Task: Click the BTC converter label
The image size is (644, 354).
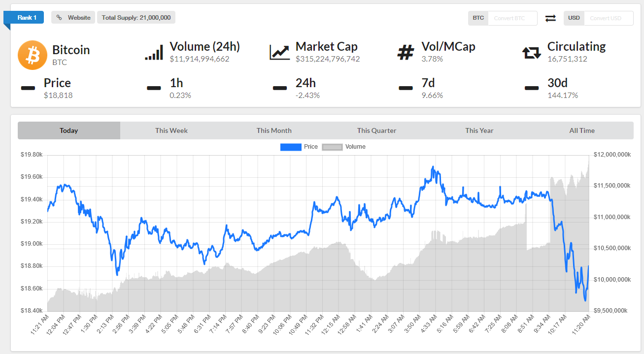Action: click(x=478, y=18)
